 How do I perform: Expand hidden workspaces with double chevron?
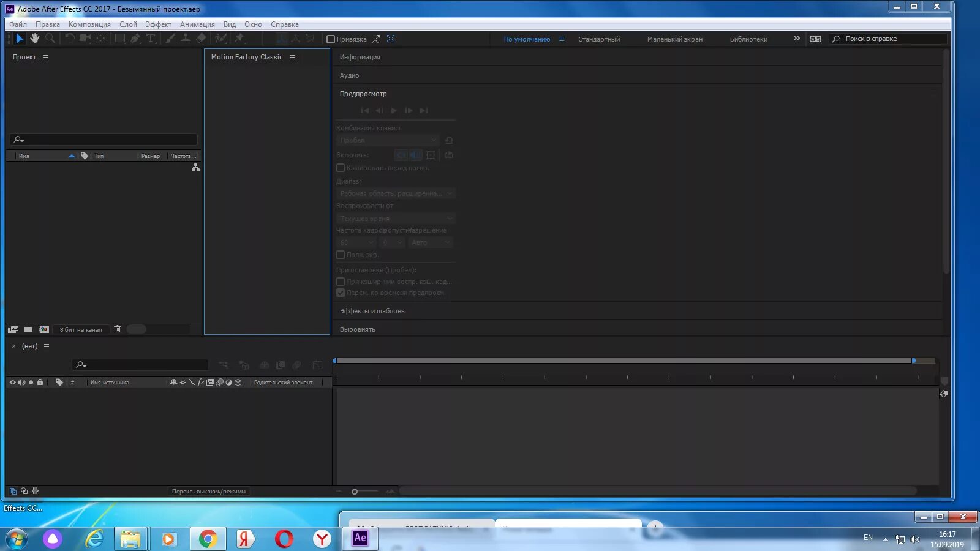click(x=796, y=39)
